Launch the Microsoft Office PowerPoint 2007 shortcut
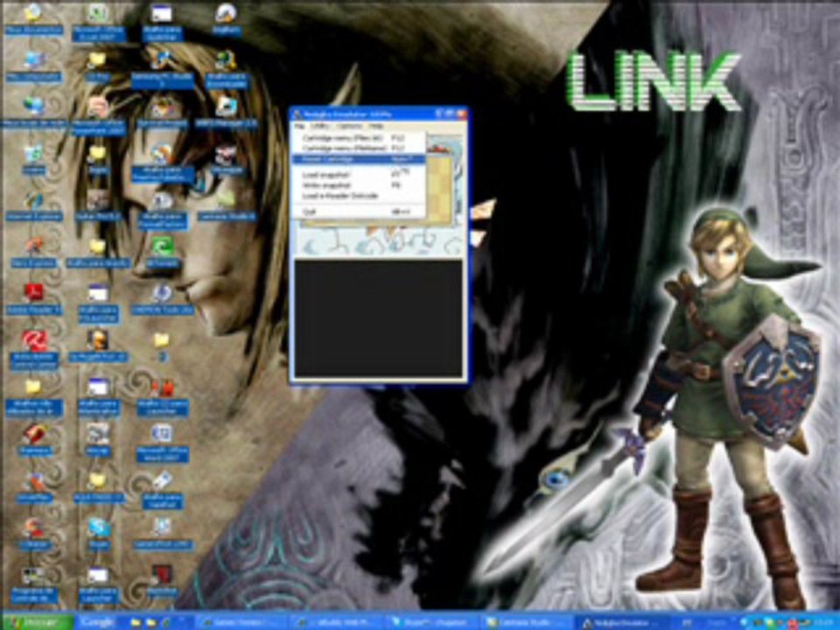 (x=99, y=116)
